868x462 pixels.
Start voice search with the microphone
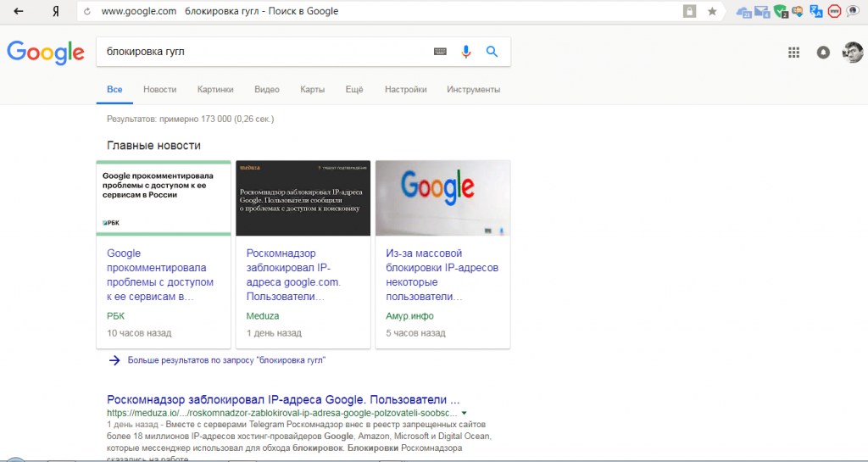click(x=466, y=52)
